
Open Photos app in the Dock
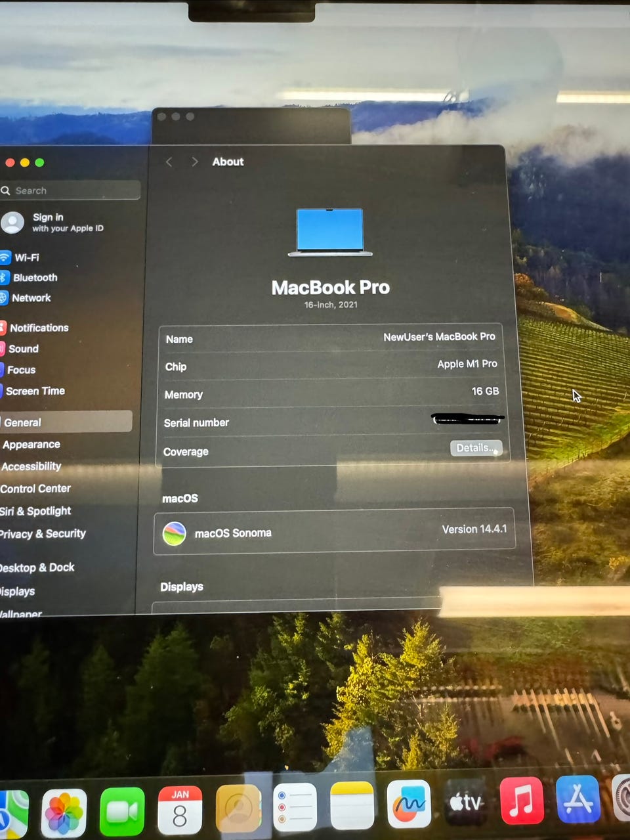coord(63,812)
